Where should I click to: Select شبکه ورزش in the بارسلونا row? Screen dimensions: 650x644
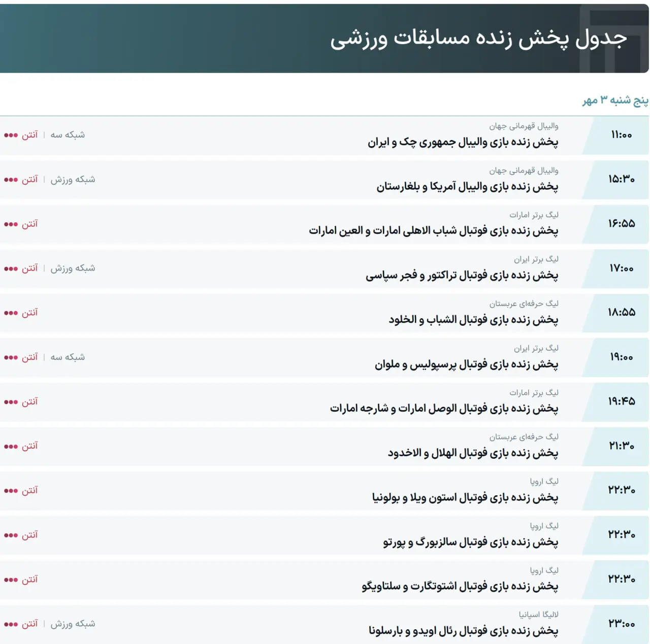pyautogui.click(x=73, y=624)
